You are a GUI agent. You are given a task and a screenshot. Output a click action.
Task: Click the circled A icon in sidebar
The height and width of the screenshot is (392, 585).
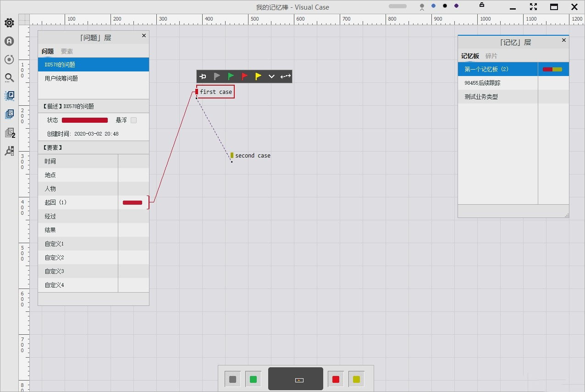click(x=9, y=41)
